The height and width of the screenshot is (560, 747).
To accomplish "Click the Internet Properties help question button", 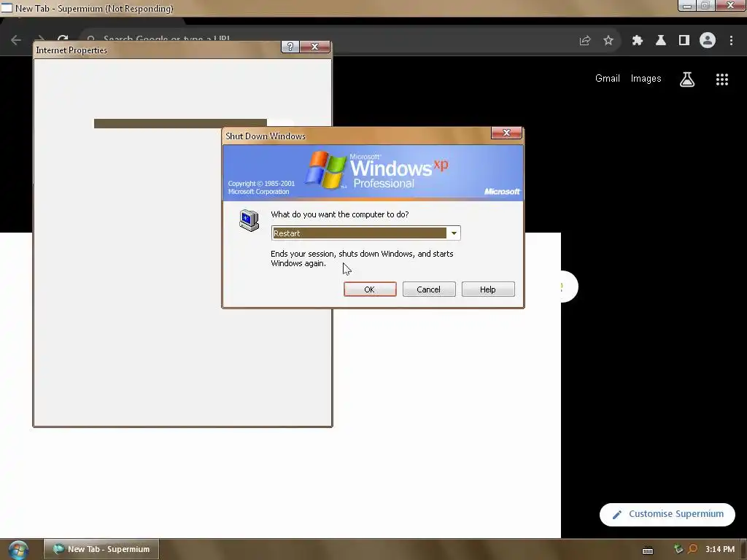I will click(x=290, y=47).
